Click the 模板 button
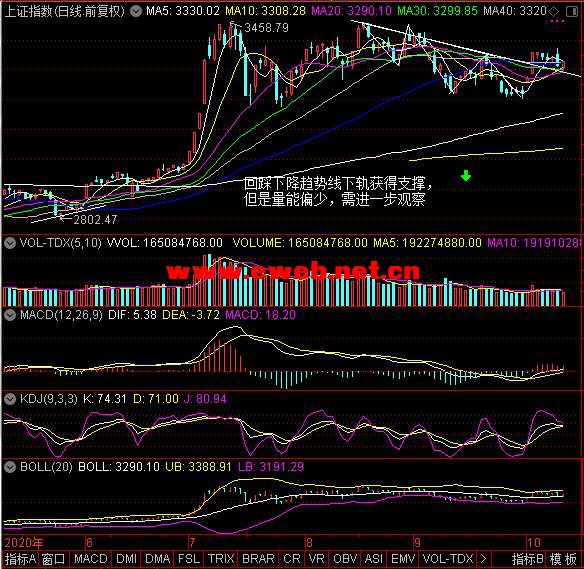The image size is (584, 569). click(x=563, y=559)
